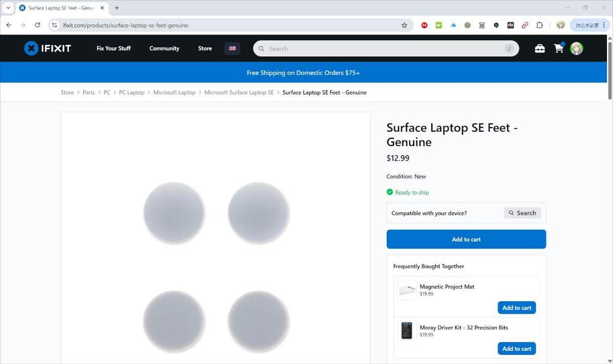Expand the tab search dropdown arrow
The height and width of the screenshot is (364, 613).
[x=8, y=8]
